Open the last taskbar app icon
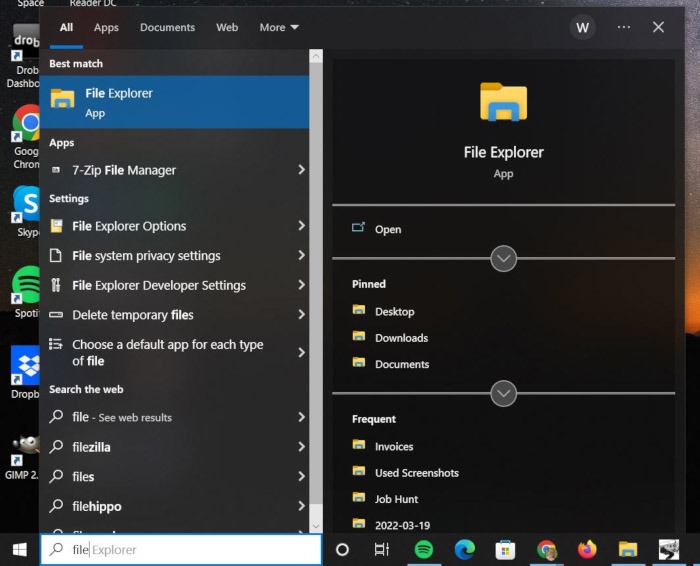 [x=668, y=549]
